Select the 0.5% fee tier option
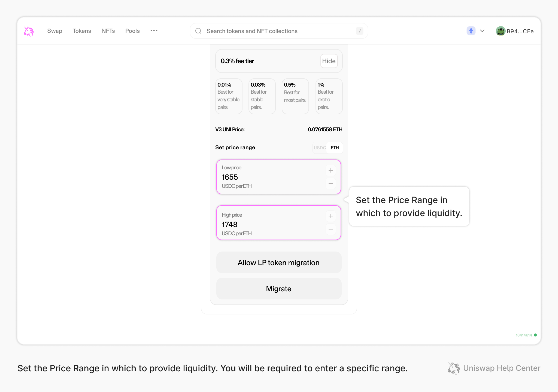The height and width of the screenshot is (392, 558). (295, 96)
